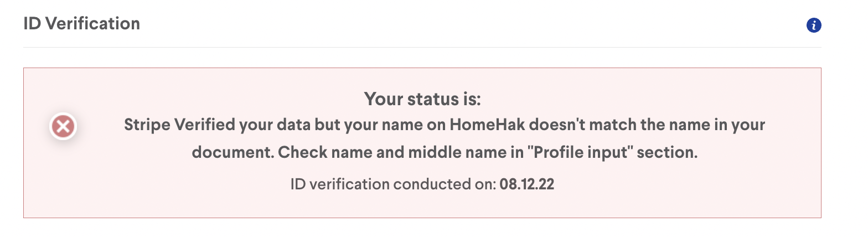
Task: Select the ID Verification section heading
Action: coord(81,24)
